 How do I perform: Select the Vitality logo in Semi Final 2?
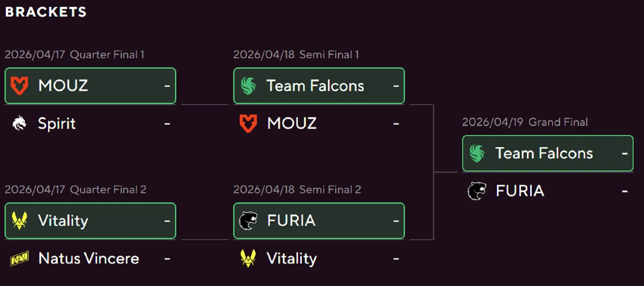pos(248,258)
